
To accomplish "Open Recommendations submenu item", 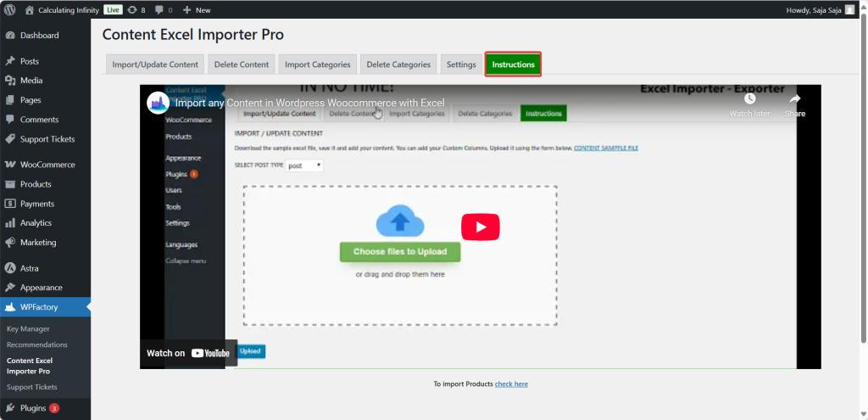I will 37,344.
